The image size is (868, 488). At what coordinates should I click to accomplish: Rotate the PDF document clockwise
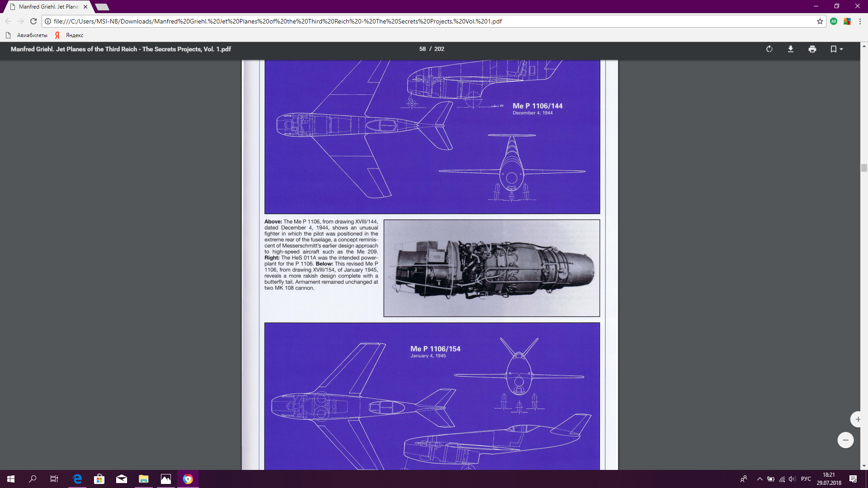(x=769, y=49)
